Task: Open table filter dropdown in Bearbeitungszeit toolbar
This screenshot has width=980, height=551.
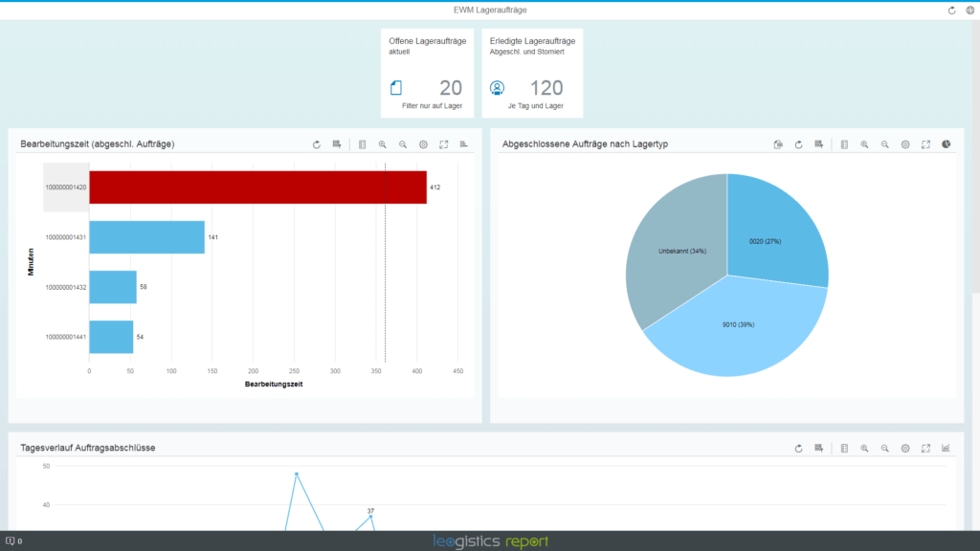Action: 337,144
